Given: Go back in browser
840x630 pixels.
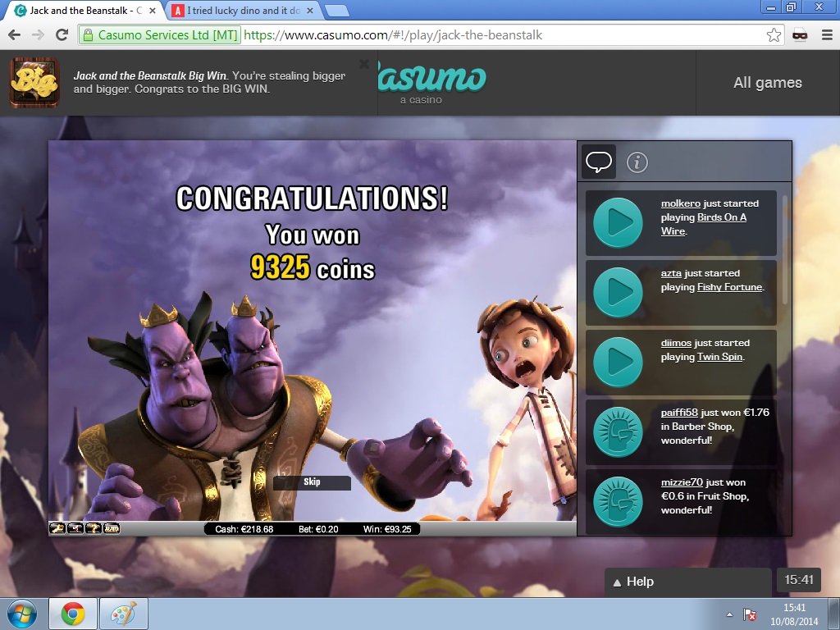Looking at the screenshot, I should coord(15,35).
